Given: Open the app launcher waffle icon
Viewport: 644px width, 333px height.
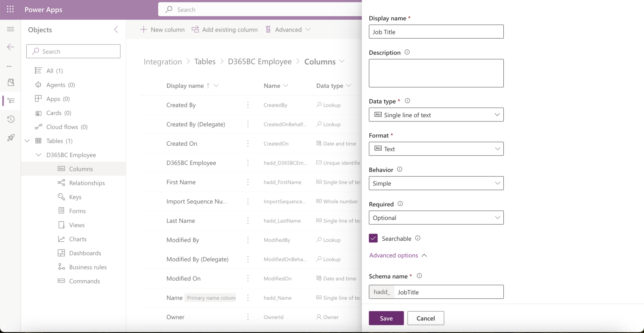Looking at the screenshot, I should 10,9.
